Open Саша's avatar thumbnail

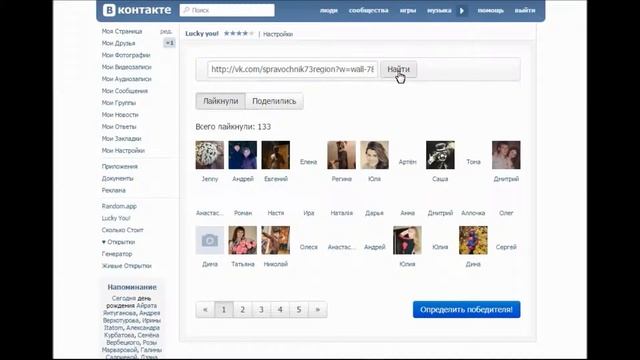coord(440,155)
